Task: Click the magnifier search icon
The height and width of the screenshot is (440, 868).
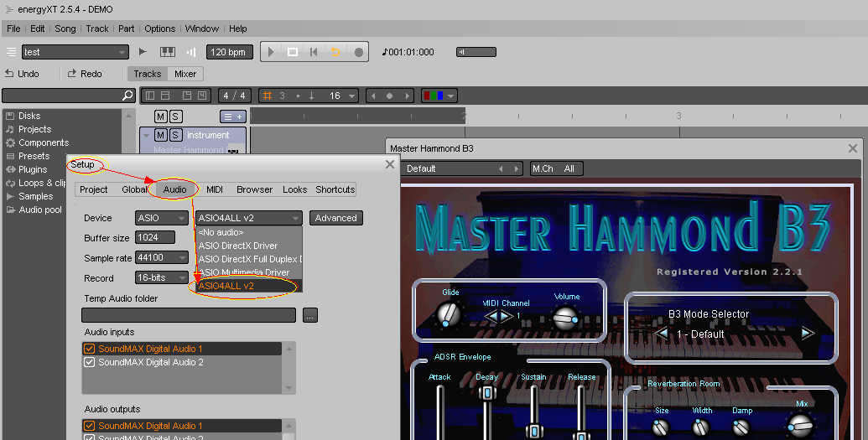Action: pos(127,96)
